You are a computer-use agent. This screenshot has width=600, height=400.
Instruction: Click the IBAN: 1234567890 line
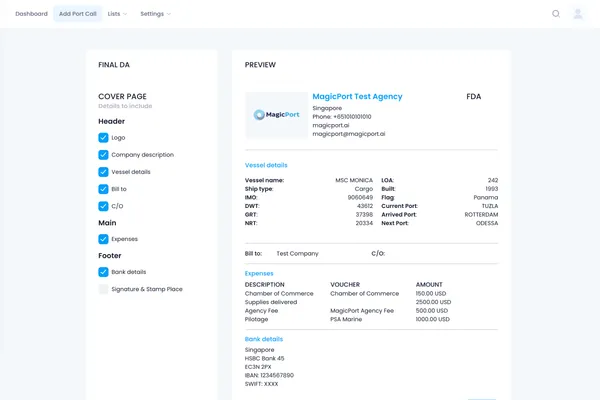tap(269, 376)
